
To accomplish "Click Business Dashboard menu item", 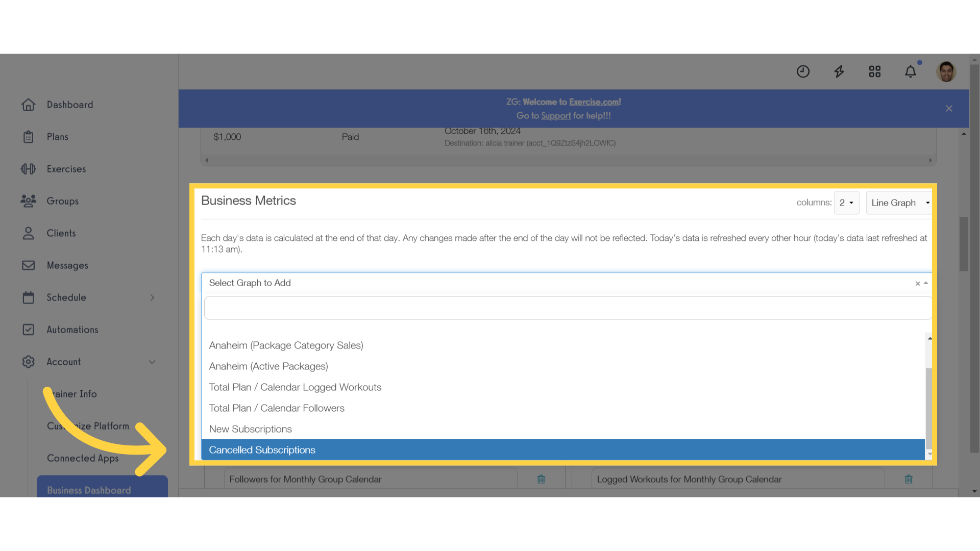I will (x=89, y=490).
